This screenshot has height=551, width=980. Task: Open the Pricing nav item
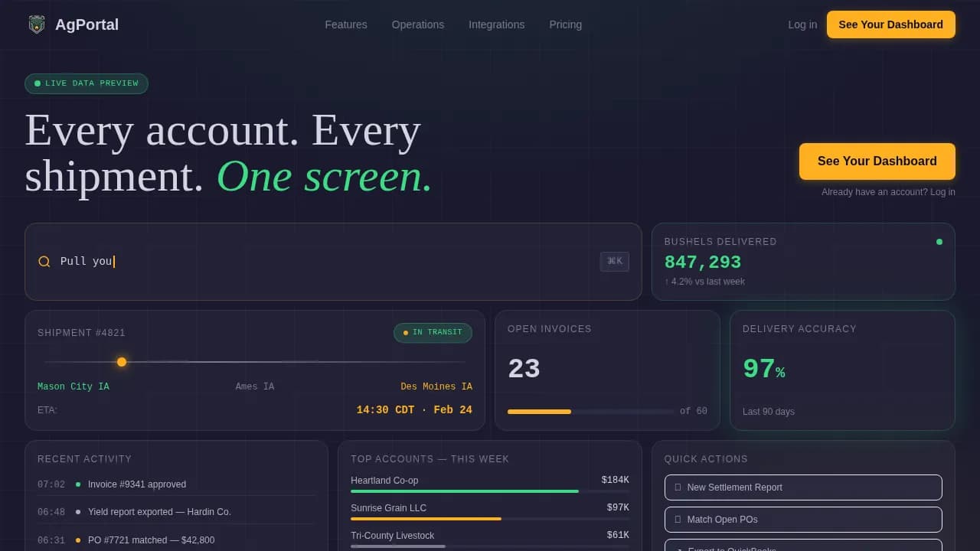[566, 24]
